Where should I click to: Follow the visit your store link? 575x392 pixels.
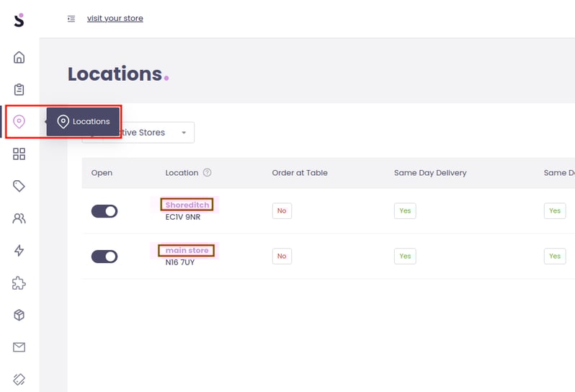(x=115, y=19)
